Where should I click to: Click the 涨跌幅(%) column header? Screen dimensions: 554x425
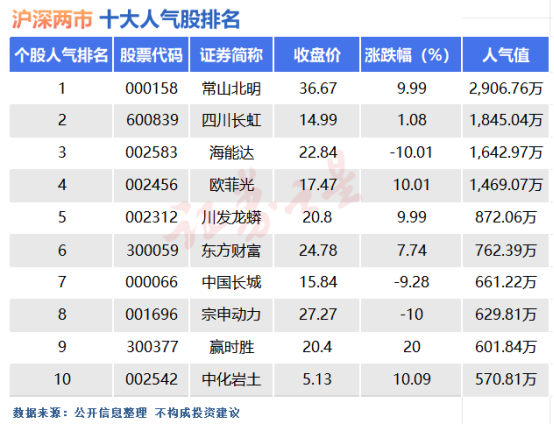click(411, 55)
